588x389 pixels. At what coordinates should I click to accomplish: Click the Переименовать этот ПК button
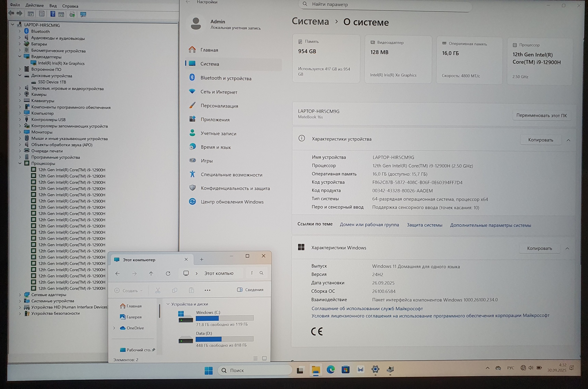(541, 115)
